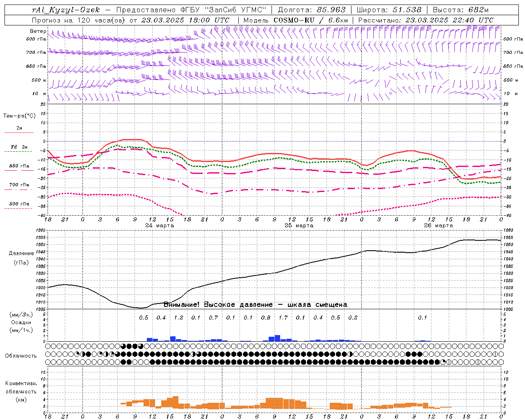Click the longitude value Долгота: 85.963

click(312, 10)
